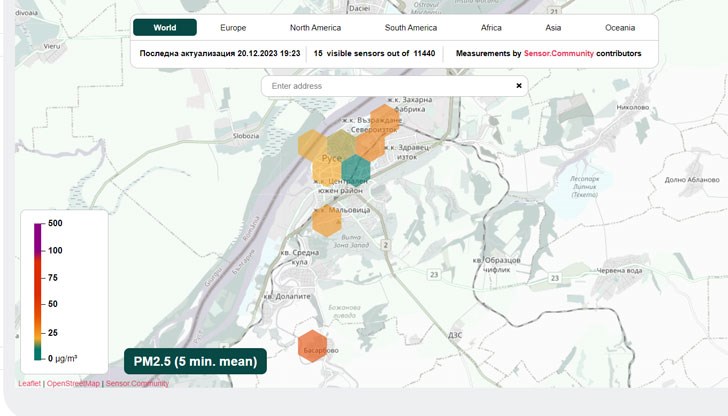Click the route 2 road marker
Viewport: 728px width, 416px height.
click(x=385, y=243)
